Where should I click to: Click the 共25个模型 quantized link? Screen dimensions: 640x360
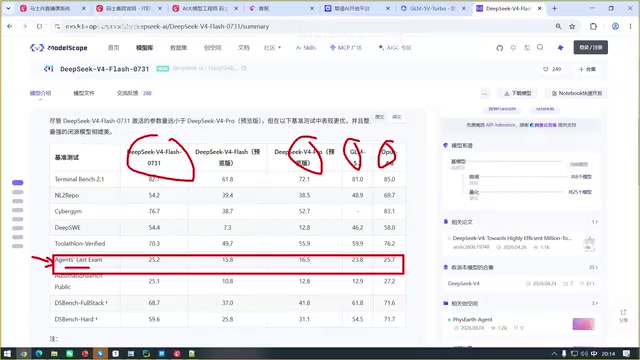[x=580, y=192]
